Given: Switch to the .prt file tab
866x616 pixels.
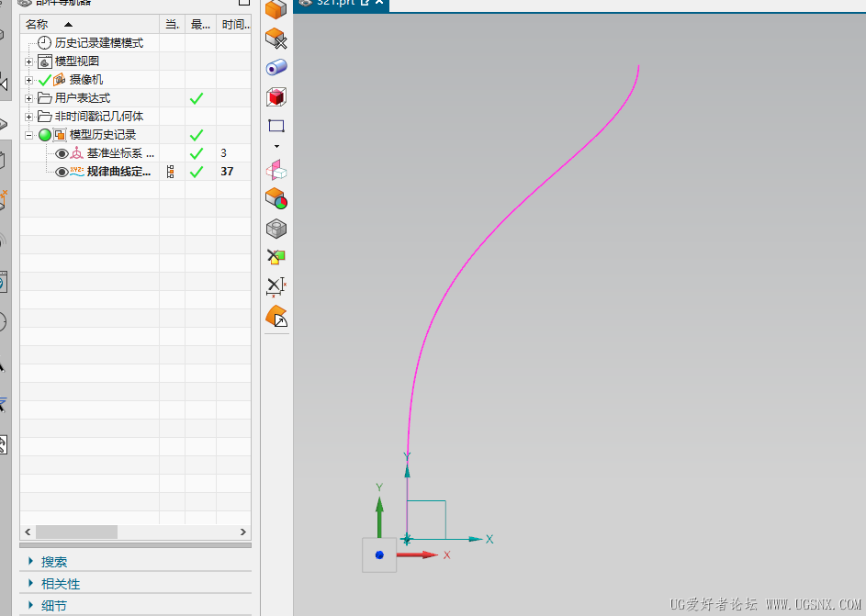Looking at the screenshot, I should tap(335, 3).
